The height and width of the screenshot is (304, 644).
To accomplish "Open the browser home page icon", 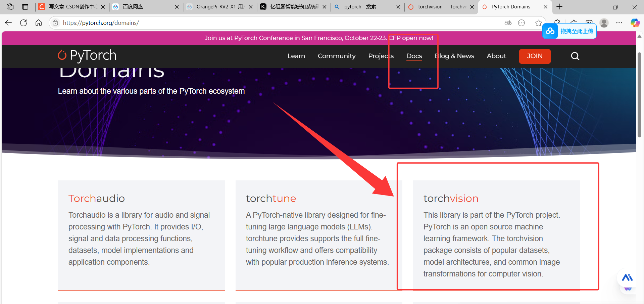I will pyautogui.click(x=39, y=23).
